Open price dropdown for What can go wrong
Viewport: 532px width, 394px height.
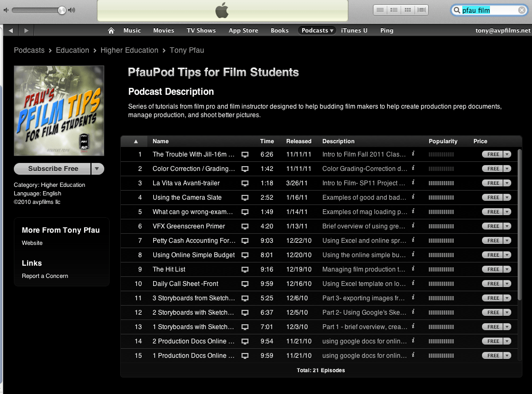(507, 212)
